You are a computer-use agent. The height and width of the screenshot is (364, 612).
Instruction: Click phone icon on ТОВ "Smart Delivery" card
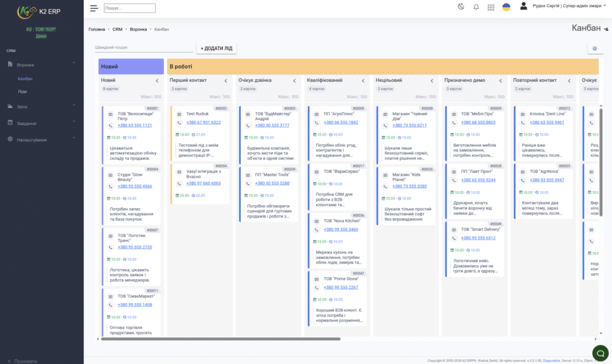click(x=454, y=238)
